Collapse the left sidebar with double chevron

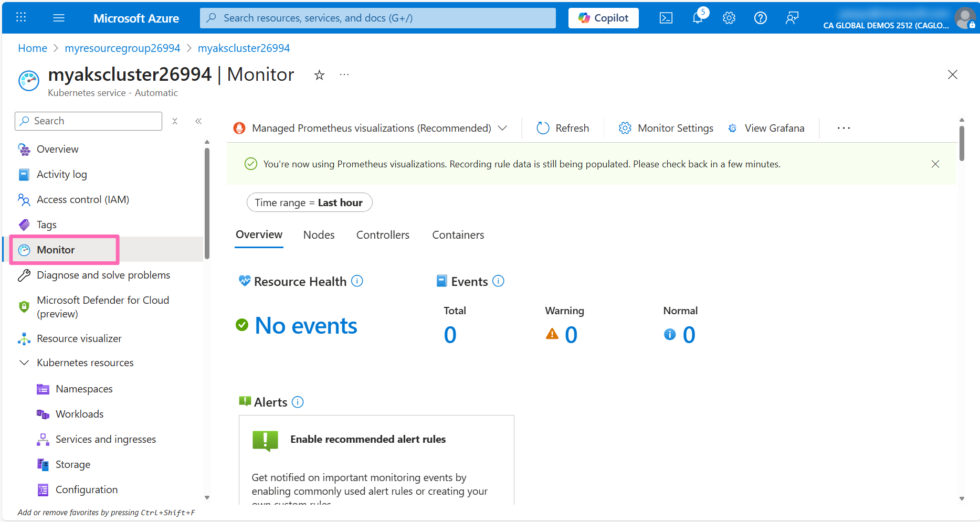point(198,121)
